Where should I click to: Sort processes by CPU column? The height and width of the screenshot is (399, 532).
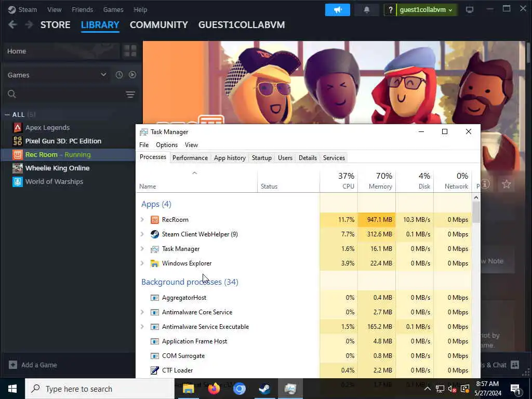[339, 180]
